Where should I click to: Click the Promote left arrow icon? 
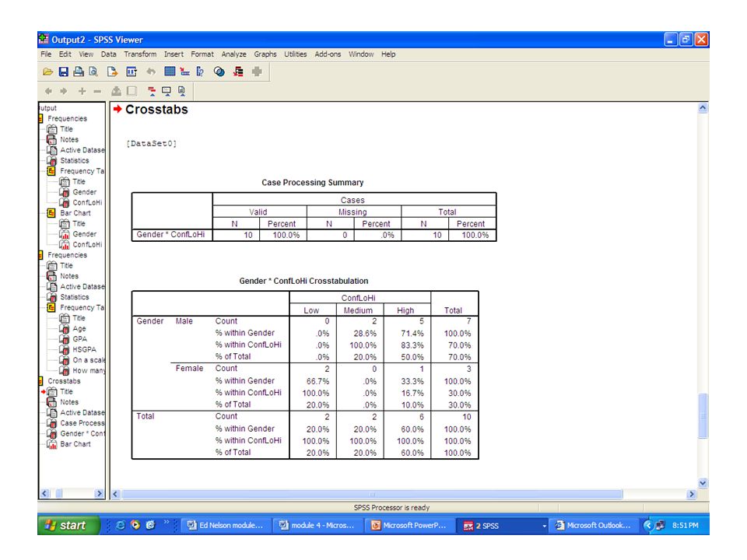(48, 91)
